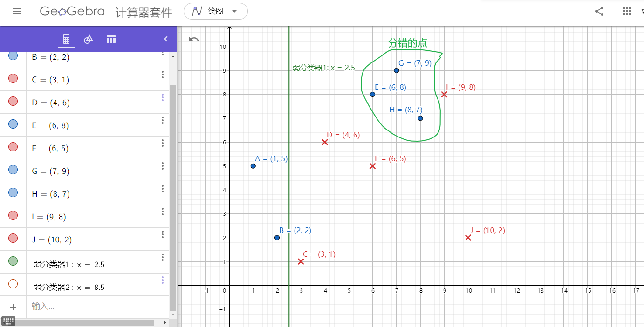Click the green line label 弱分类器1: x = 2.5

[324, 68]
